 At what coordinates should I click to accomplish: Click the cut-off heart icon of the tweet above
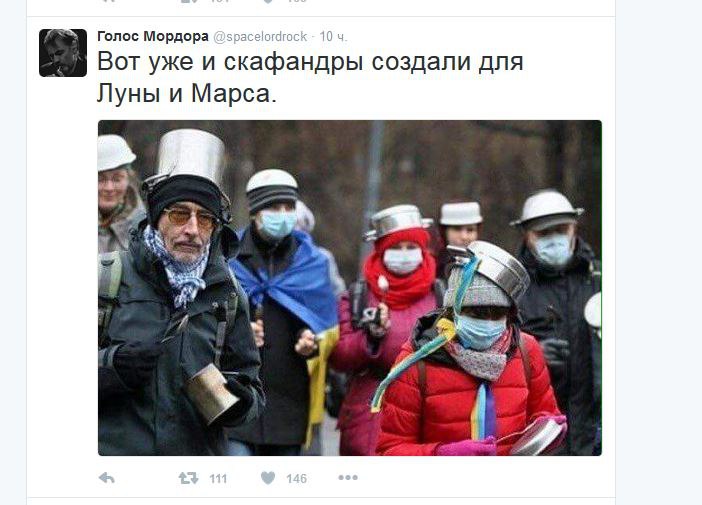tap(268, 1)
